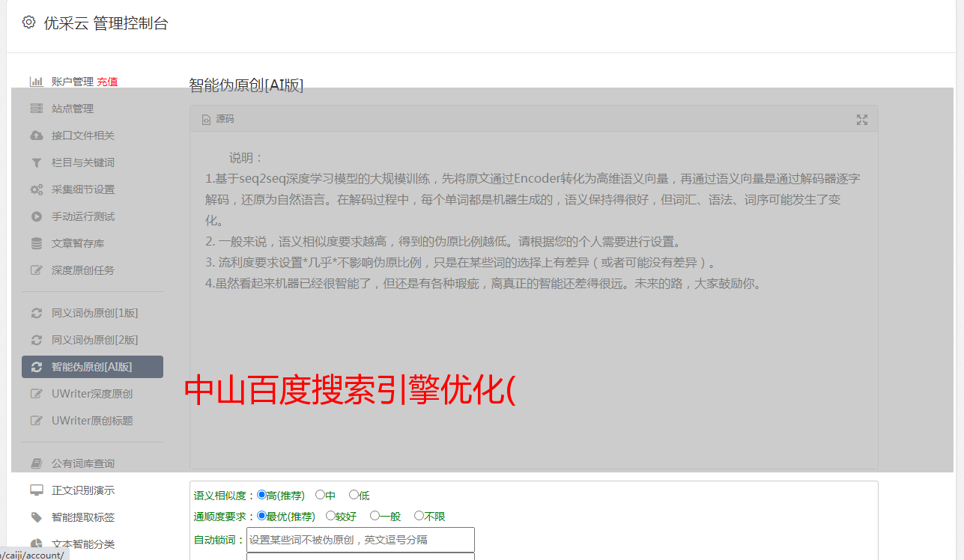Select 一般 for 通顺度要求
The height and width of the screenshot is (560, 964).
click(375, 516)
